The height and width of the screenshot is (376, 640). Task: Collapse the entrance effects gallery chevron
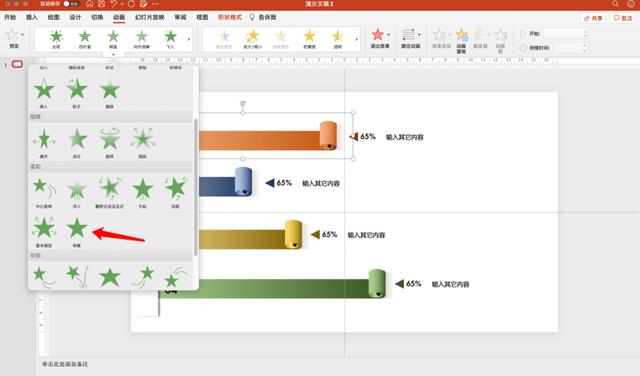click(x=113, y=54)
